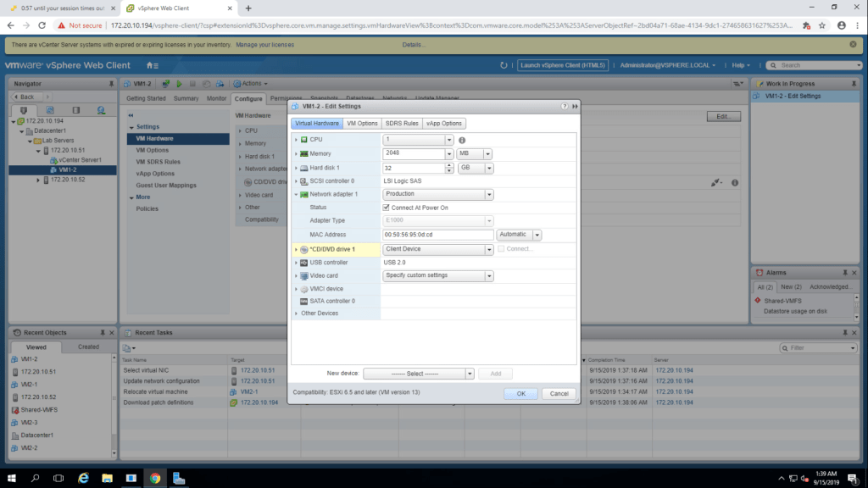The width and height of the screenshot is (868, 488).
Task: Toggle Connect At Power On checkbox
Action: click(387, 208)
